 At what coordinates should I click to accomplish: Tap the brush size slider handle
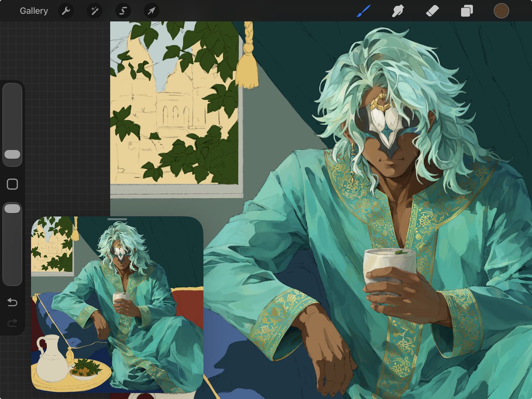tap(12, 154)
